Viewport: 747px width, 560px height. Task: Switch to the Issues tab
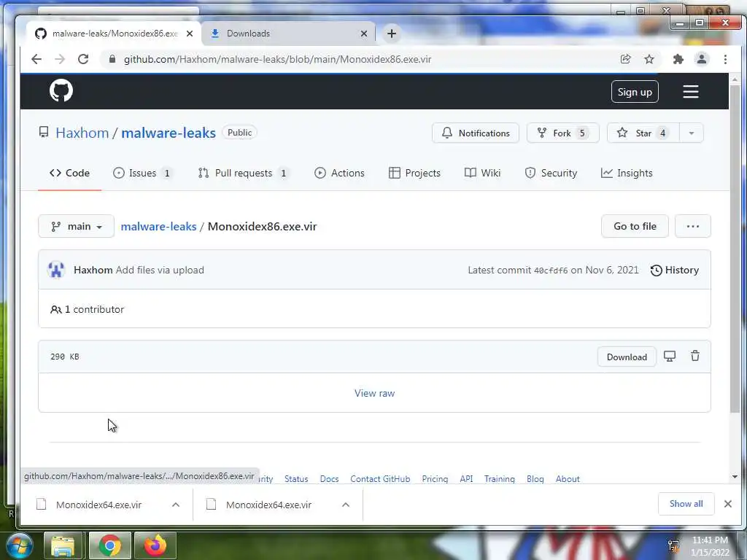142,173
